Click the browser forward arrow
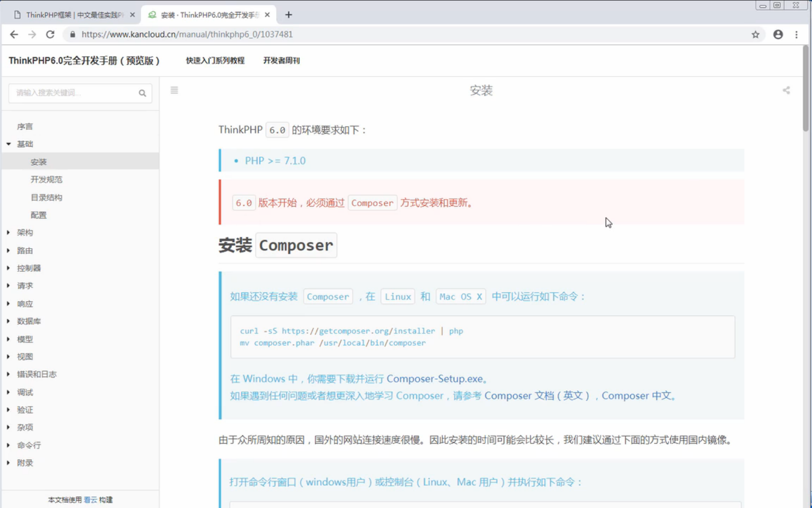 point(32,34)
